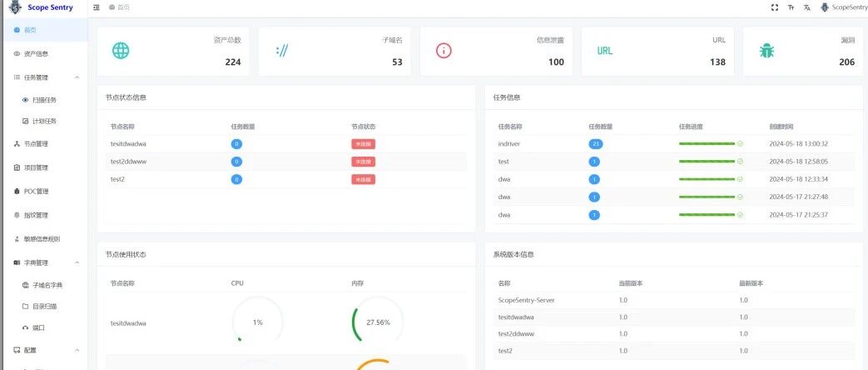Collapse the 任务管理 submenu chevron
The image size is (868, 370).
click(77, 77)
